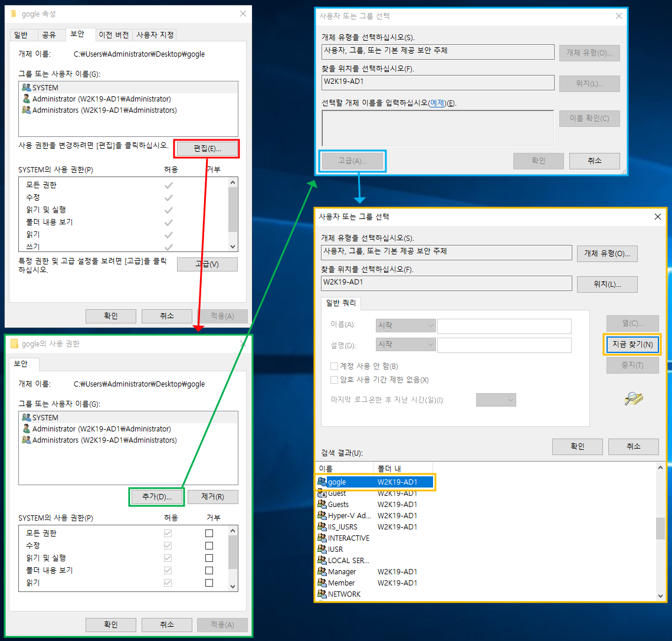This screenshot has height=641, width=672.
Task: Click the scroll-up arrow in gogle properties permissions list
Action: click(x=232, y=182)
